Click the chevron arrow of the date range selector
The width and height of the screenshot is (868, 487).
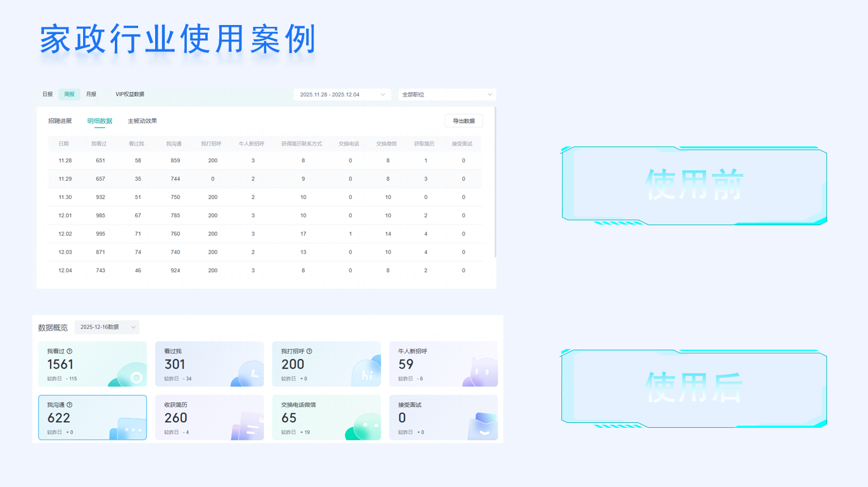(383, 95)
